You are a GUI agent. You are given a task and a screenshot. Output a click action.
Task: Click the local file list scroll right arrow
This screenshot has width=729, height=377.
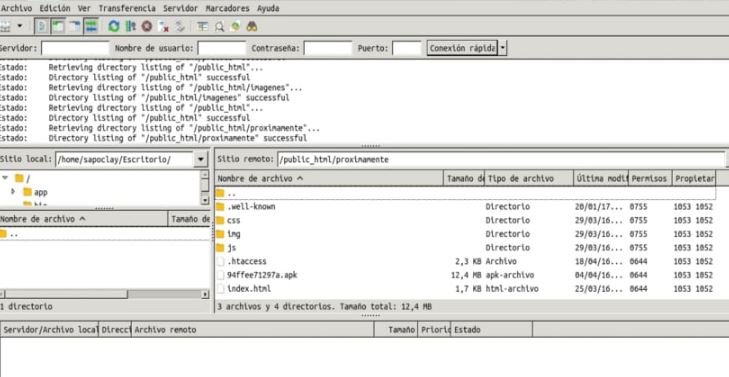coord(205,294)
